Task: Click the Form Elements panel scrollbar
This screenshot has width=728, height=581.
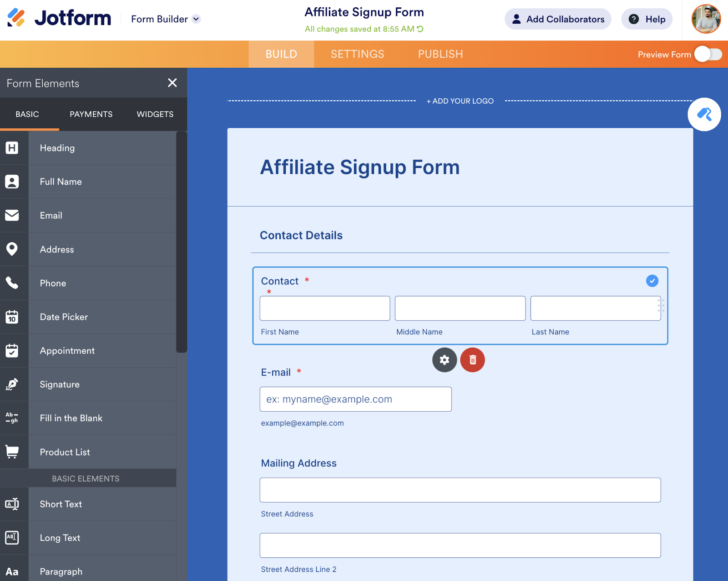Action: click(182, 242)
